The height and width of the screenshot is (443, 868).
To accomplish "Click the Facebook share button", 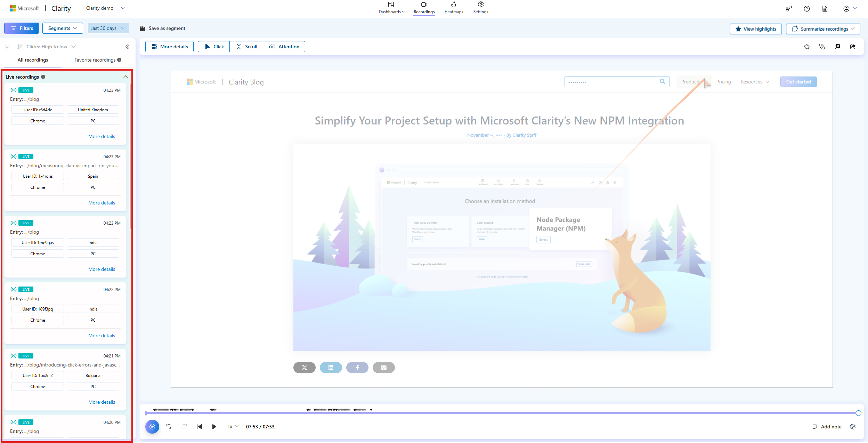I will click(357, 368).
